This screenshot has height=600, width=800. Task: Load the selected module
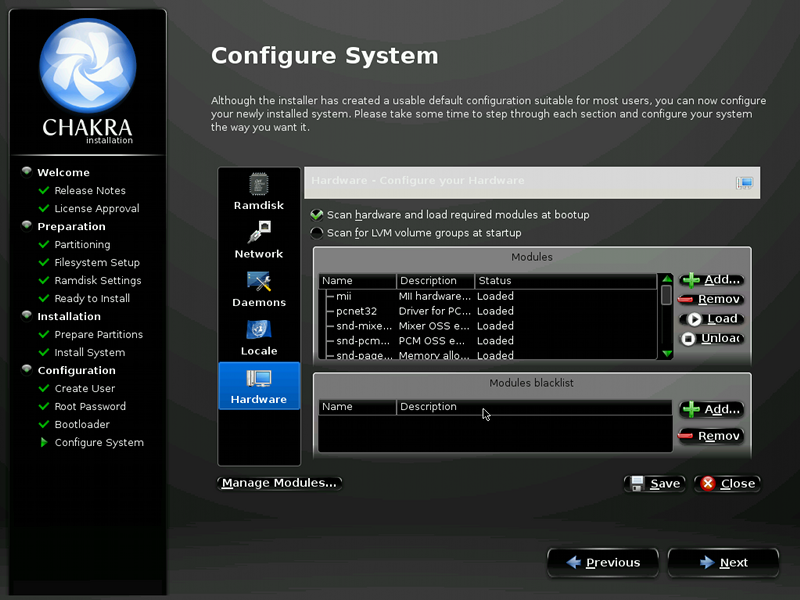711,319
